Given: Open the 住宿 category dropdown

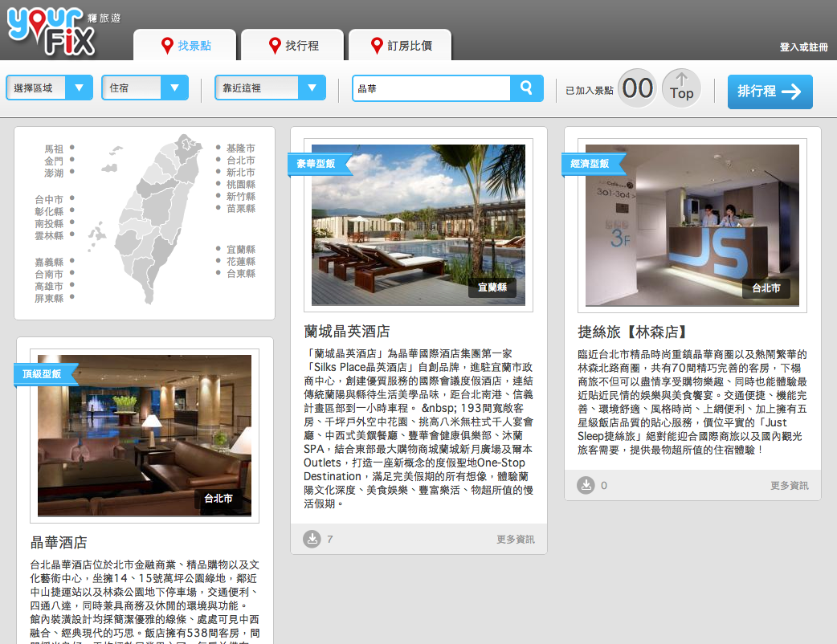Looking at the screenshot, I should click(x=145, y=88).
